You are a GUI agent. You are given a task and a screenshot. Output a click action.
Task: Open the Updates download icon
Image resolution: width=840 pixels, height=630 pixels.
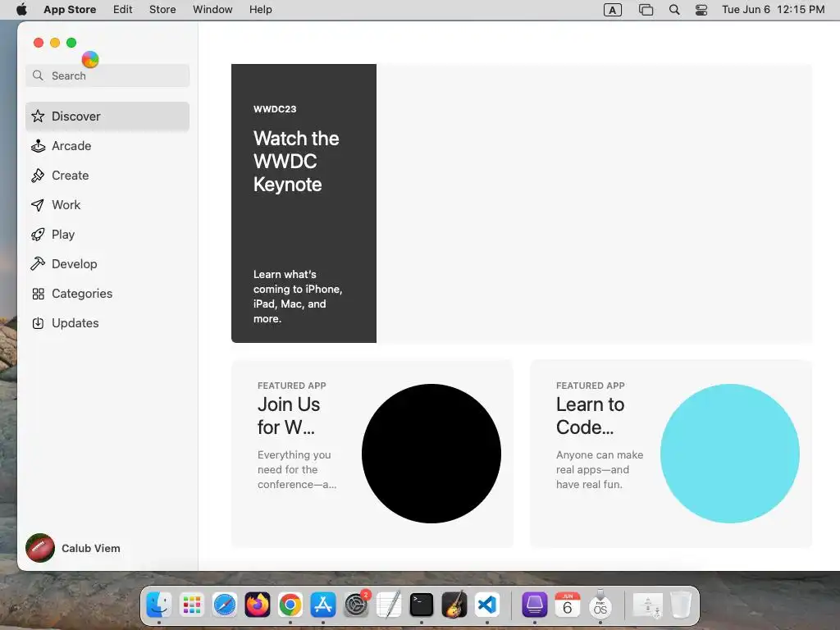coord(38,323)
